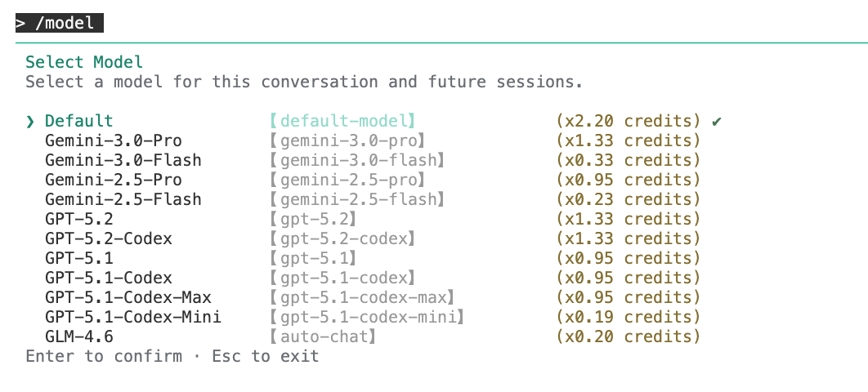
Task: Choose Gemini-3.0-Pro from the model list
Action: [x=114, y=140]
